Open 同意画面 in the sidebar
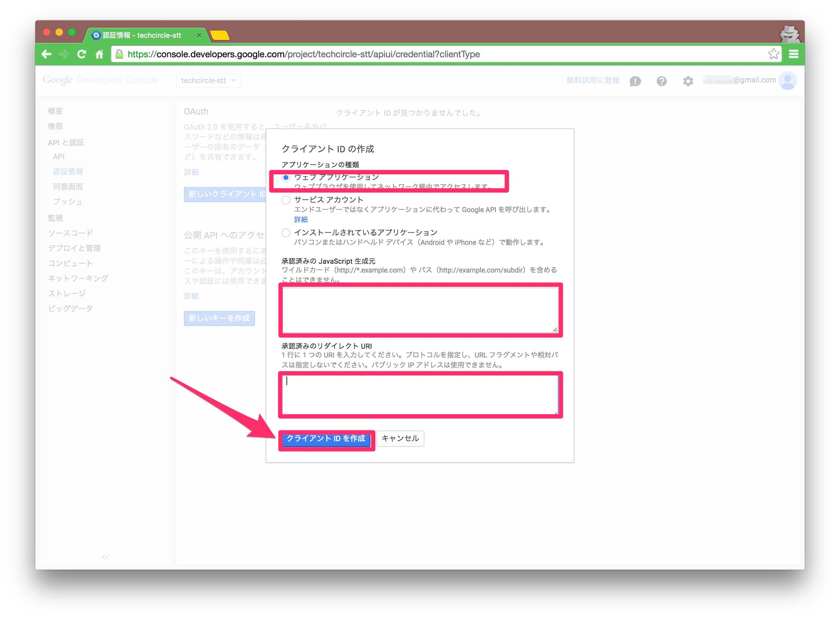 click(x=68, y=187)
